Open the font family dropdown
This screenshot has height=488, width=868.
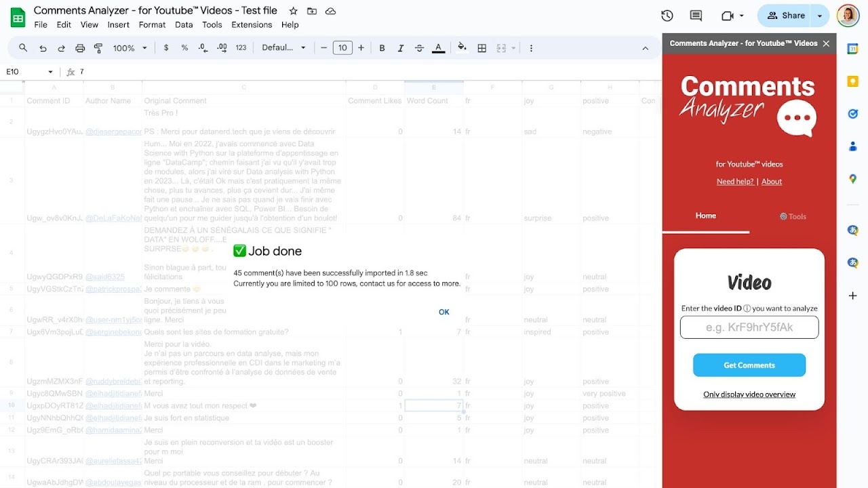(x=283, y=48)
